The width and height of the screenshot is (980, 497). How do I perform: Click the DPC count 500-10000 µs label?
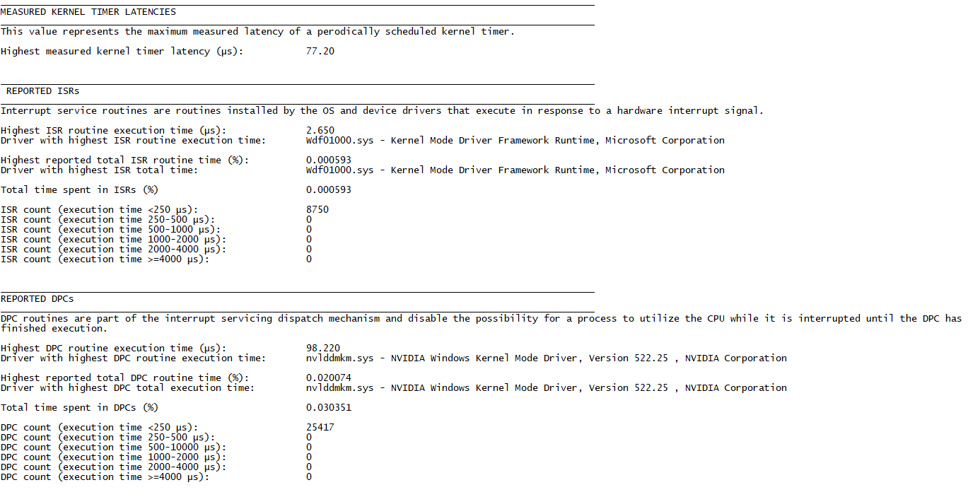[x=113, y=447]
